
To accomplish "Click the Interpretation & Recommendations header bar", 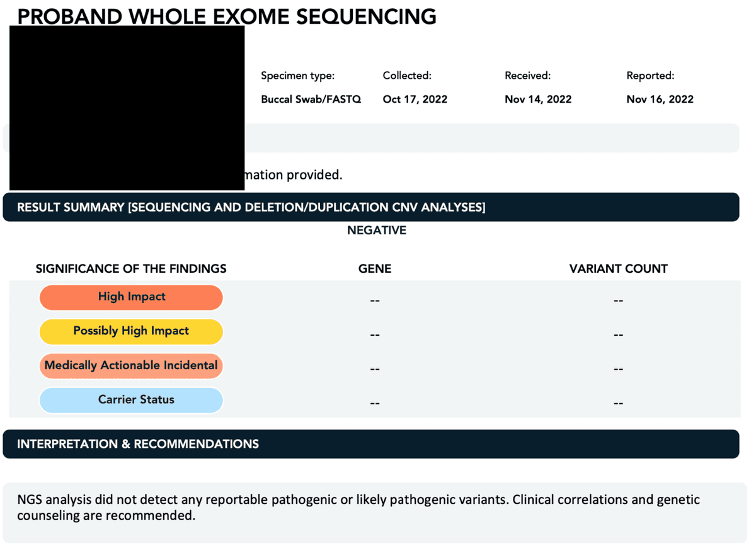I will [x=138, y=444].
